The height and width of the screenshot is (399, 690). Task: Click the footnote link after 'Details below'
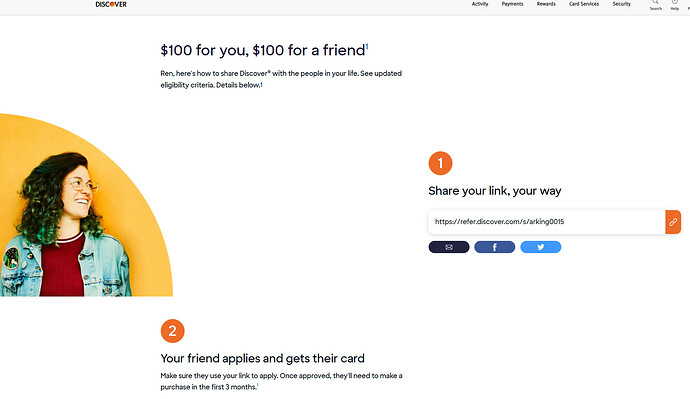tap(261, 84)
